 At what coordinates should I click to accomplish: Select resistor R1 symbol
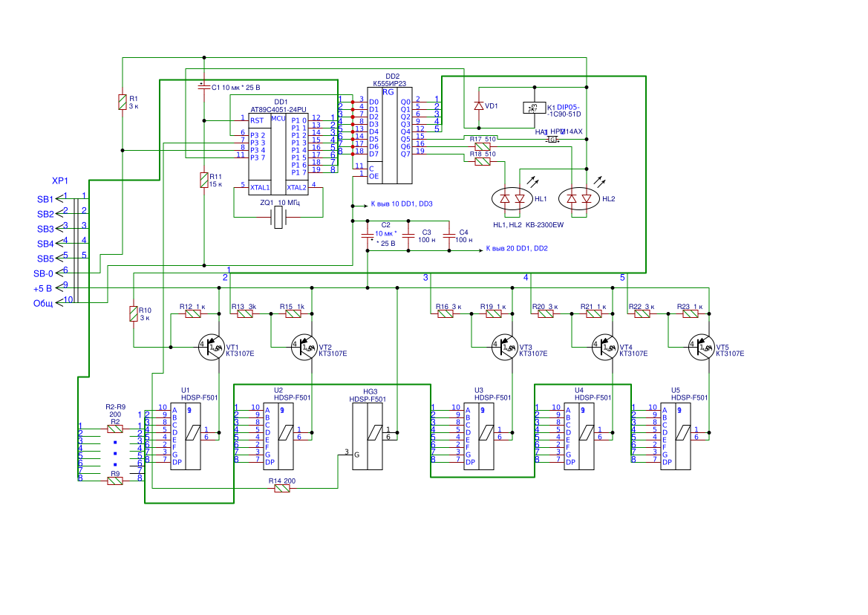123,102
